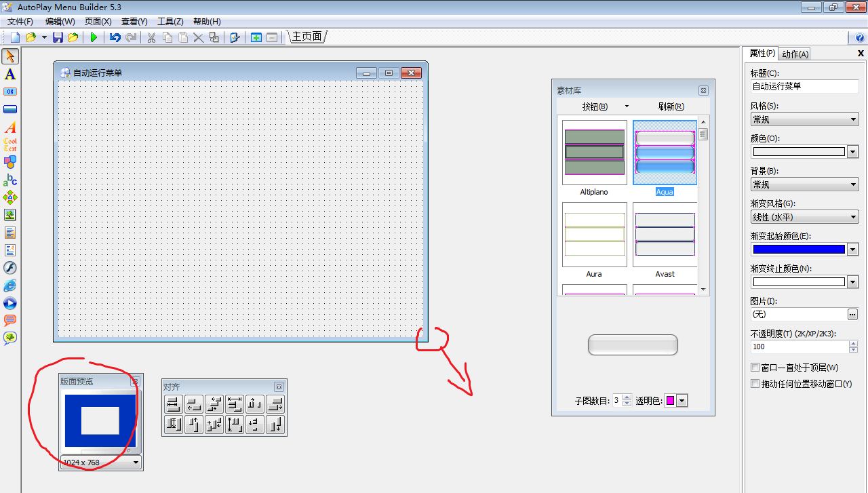Select the Cool Text tool

(x=10, y=144)
